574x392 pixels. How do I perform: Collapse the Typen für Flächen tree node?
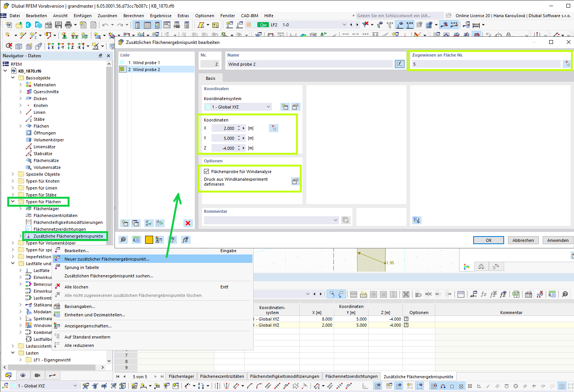(13, 201)
